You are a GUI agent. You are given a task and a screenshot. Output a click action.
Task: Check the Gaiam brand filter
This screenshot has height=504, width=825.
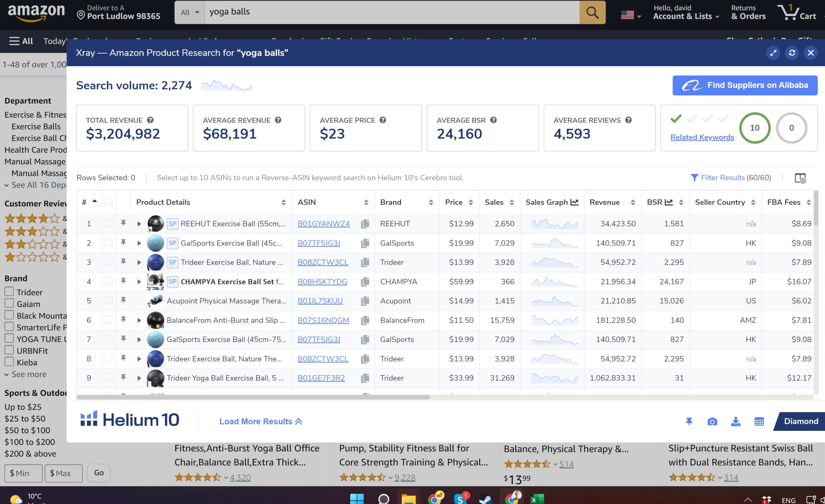pos(9,303)
